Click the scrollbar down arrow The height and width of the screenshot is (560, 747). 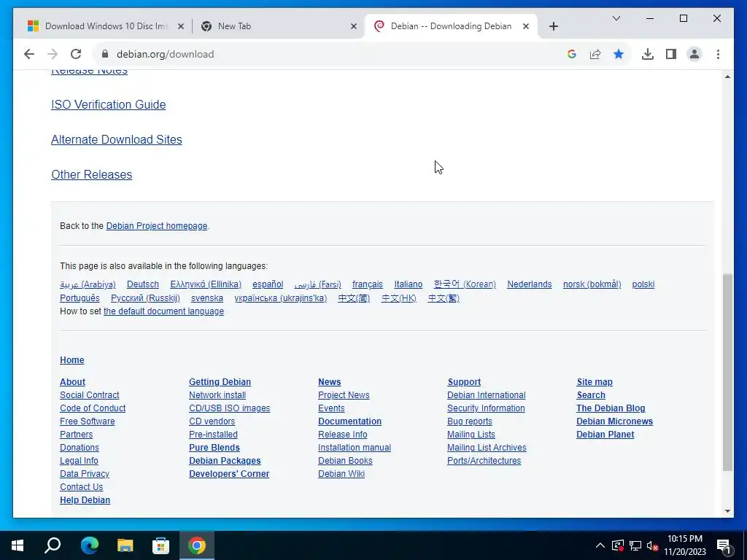[x=727, y=511]
